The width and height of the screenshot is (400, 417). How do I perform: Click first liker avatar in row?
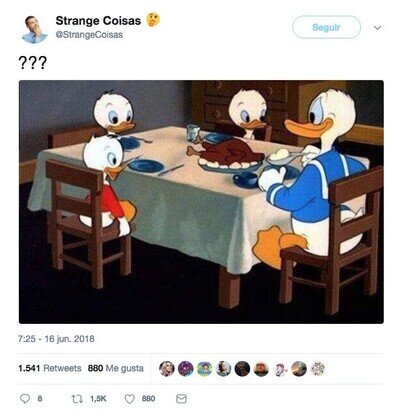167,369
